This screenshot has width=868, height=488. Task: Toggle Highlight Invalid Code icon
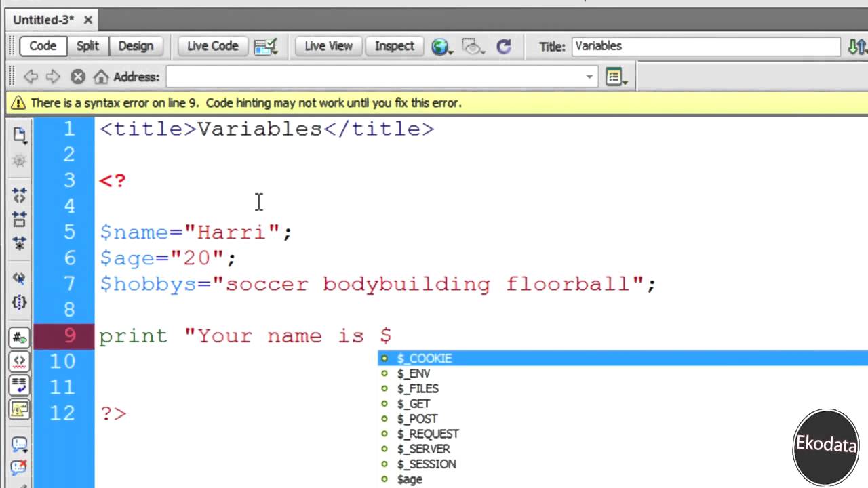pyautogui.click(x=19, y=361)
